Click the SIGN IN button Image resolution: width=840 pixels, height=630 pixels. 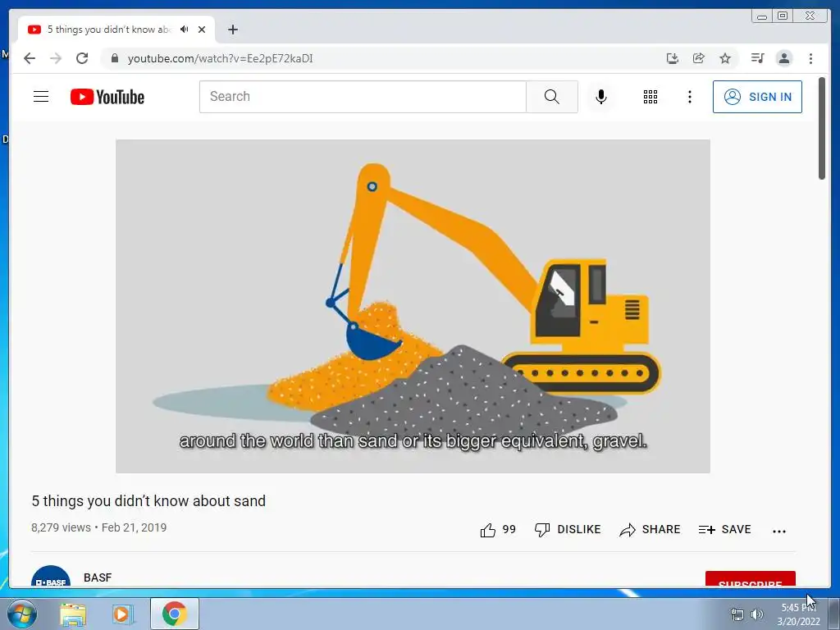pyautogui.click(x=757, y=97)
